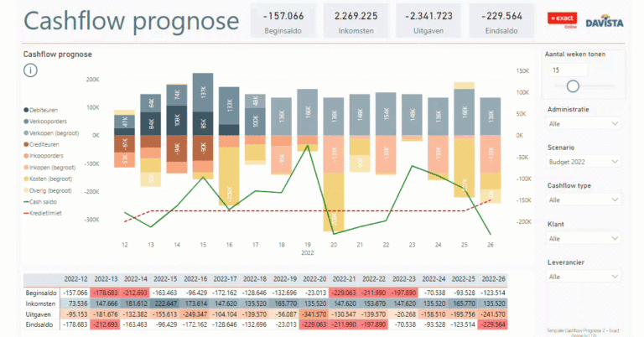Toggle the Inkopen (begroot) legend entry
Screen dimensions: 644x337
point(49,168)
